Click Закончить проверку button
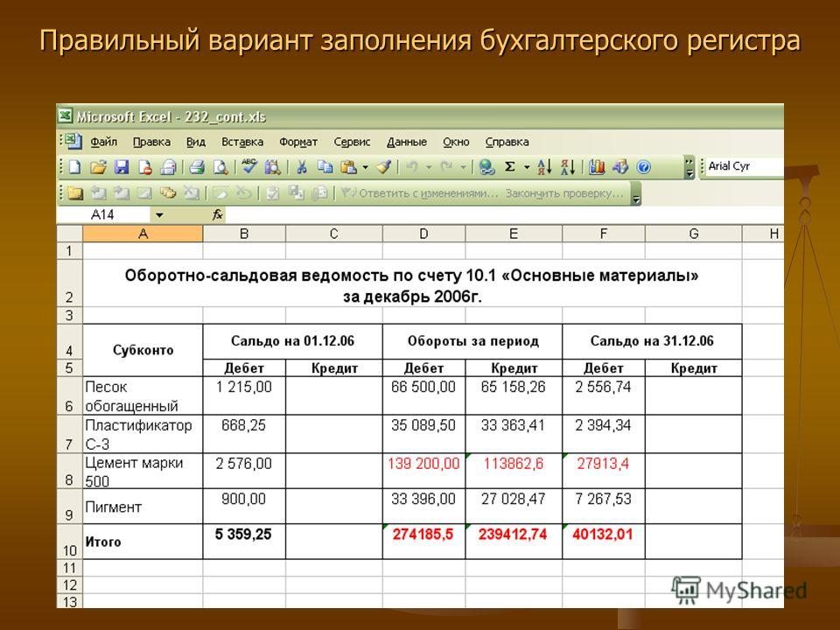840x630 pixels. point(564,192)
